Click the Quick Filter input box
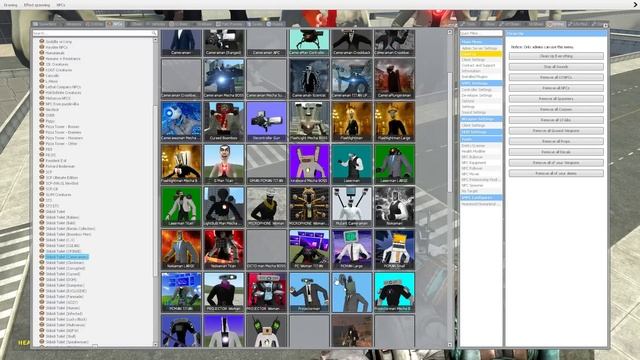640x360 pixels. (x=481, y=33)
